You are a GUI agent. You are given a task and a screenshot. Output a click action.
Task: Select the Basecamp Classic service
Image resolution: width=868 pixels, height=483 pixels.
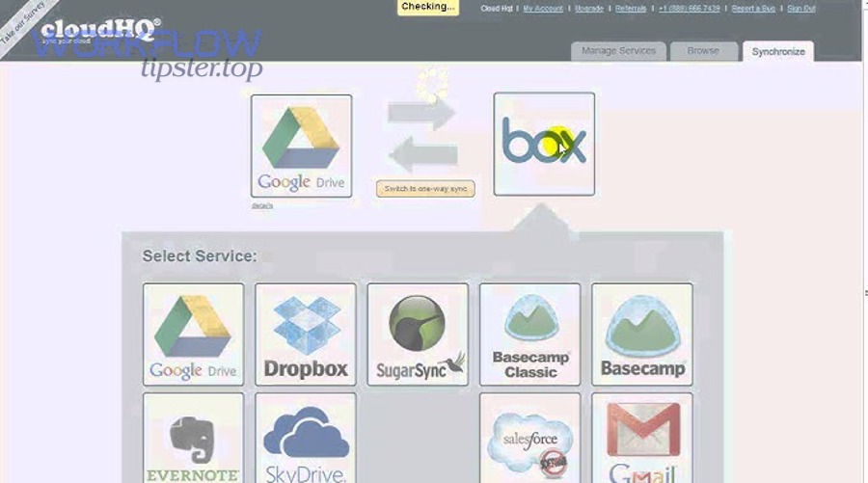pos(529,334)
